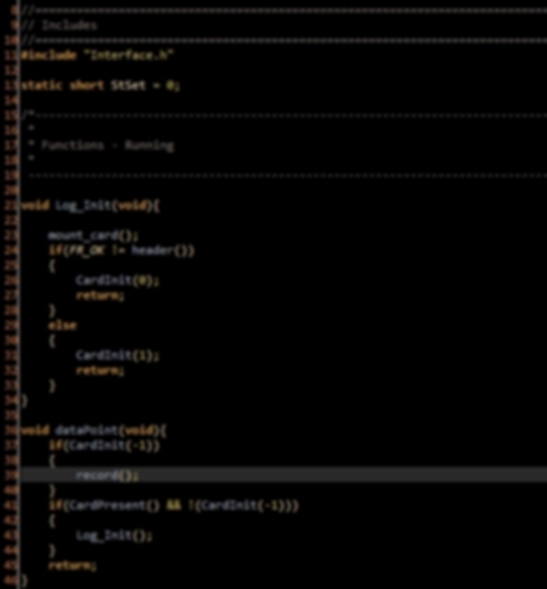This screenshot has height=589, width=547.
Task: Click the 'if(CardPresent() && !(CardInit(-1)))' line
Action: click(x=174, y=506)
